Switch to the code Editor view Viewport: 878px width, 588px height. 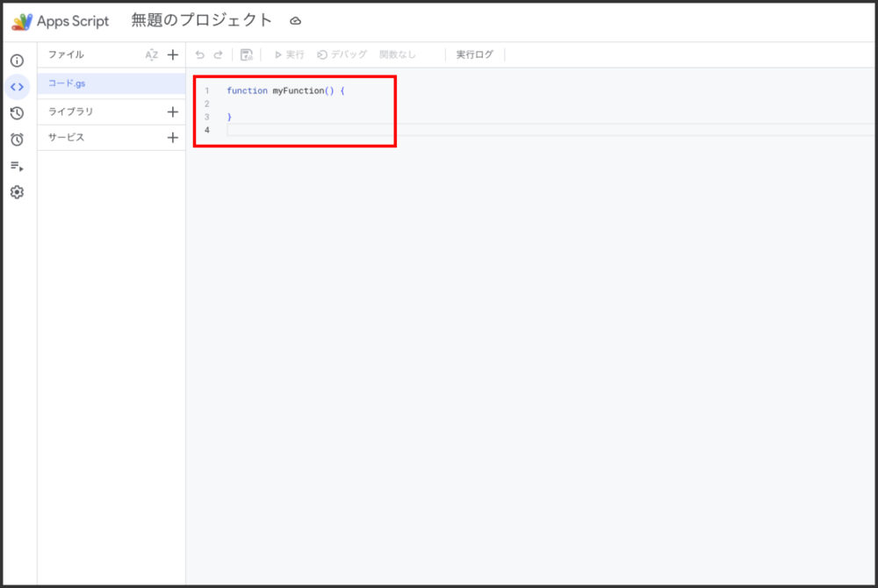coord(16,87)
